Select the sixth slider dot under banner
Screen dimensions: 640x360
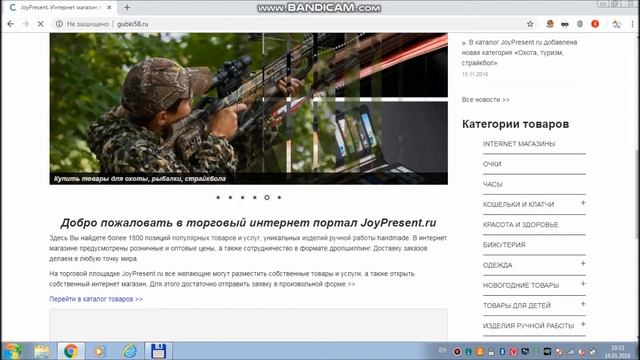[x=279, y=198]
